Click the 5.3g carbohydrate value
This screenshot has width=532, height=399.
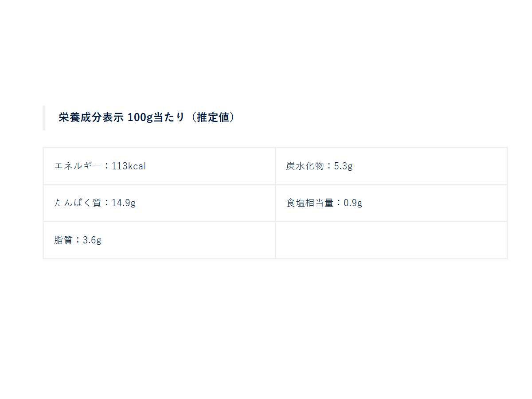pos(344,166)
